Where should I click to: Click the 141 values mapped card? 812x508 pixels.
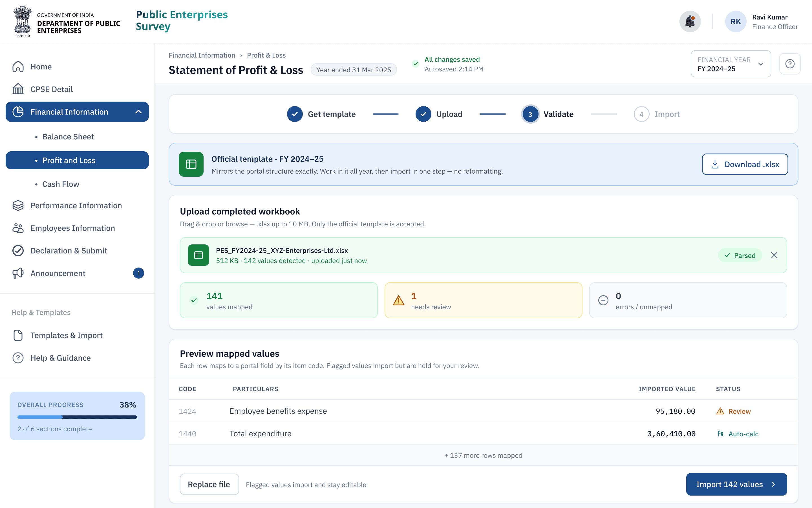[279, 300]
